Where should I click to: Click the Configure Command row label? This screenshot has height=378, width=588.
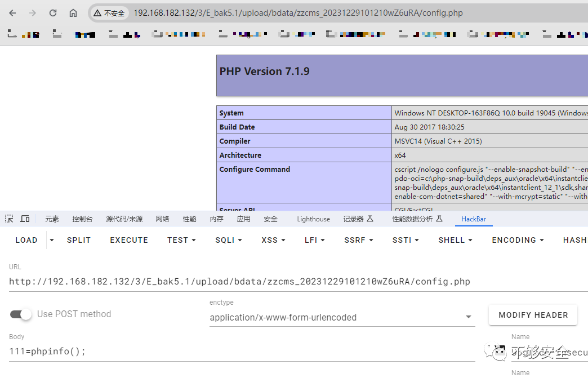pyautogui.click(x=255, y=169)
